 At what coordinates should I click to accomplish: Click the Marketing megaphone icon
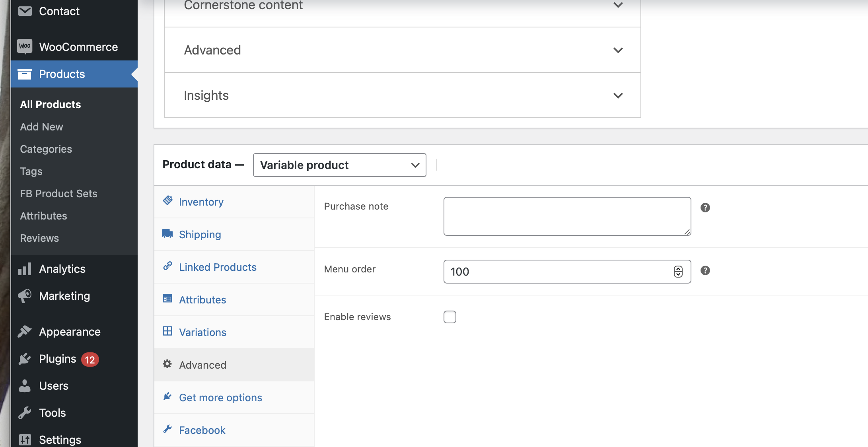(x=25, y=296)
